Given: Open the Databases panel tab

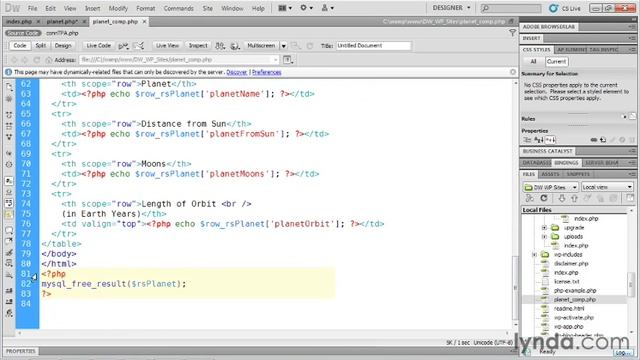Looking at the screenshot, I should click(x=536, y=163).
